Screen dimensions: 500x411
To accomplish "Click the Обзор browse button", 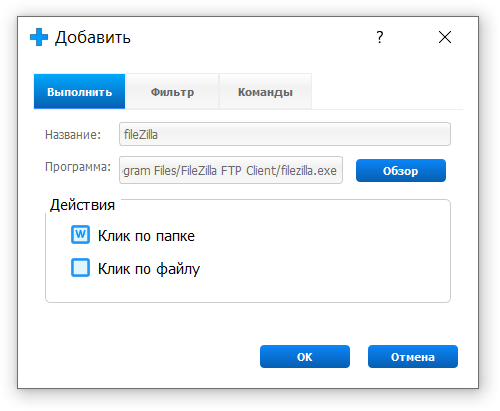I will 401,171.
